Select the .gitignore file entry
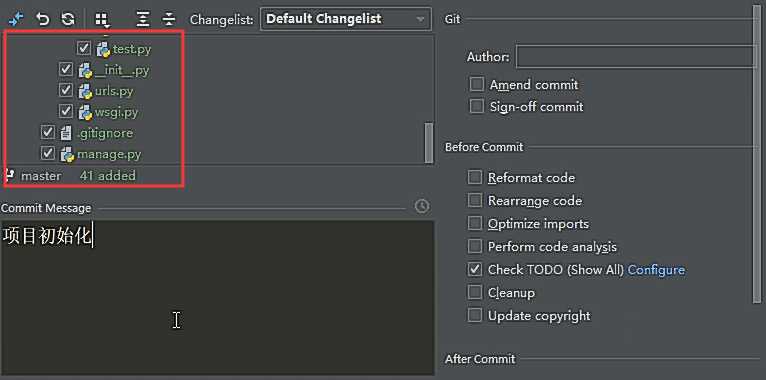This screenshot has height=380, width=766. 105,133
